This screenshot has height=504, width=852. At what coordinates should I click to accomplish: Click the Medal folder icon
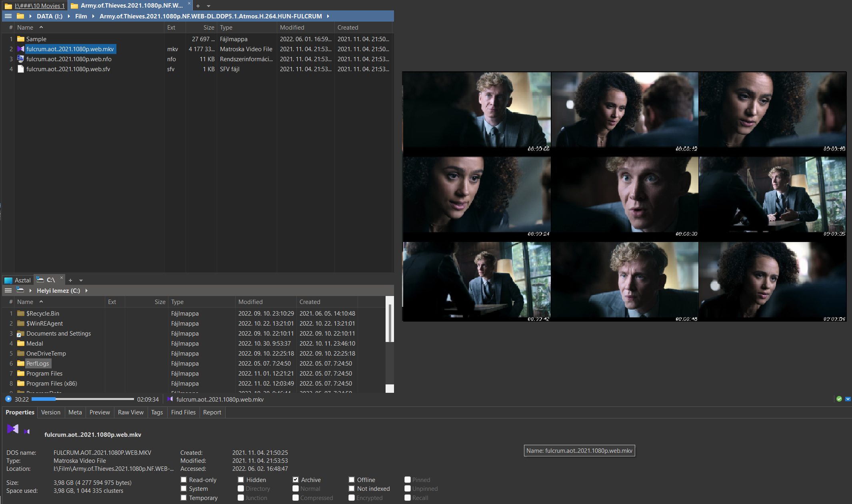click(21, 344)
